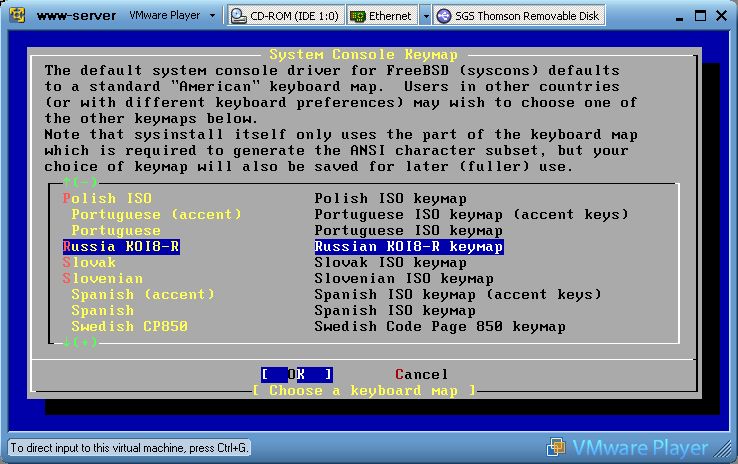Click the Cancel button in keymap dialog

coord(422,375)
